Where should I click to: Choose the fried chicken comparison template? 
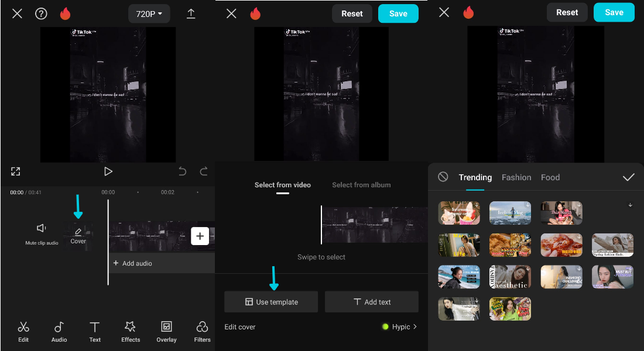tap(510, 245)
